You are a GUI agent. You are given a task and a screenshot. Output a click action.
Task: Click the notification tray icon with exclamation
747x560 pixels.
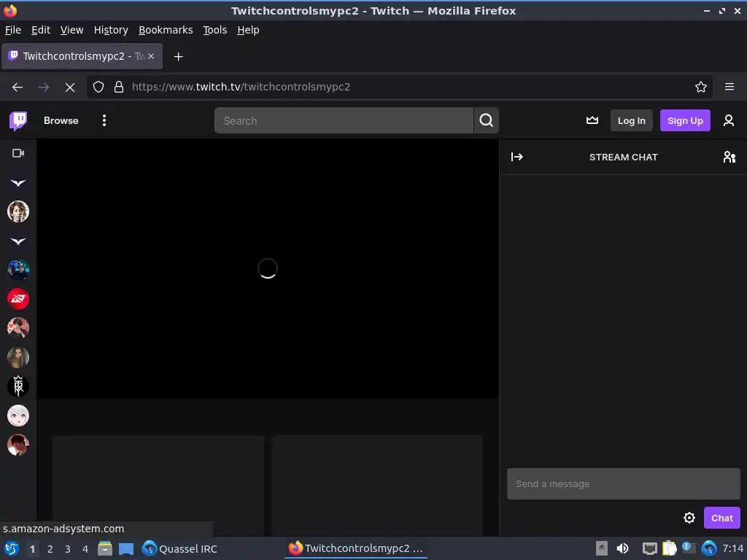tap(689, 548)
